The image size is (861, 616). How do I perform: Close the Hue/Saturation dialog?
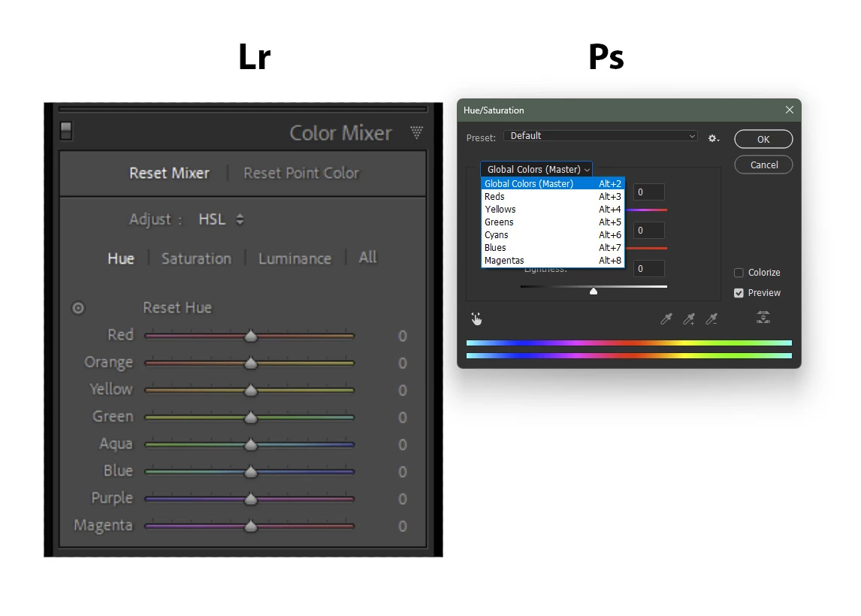[x=789, y=110]
